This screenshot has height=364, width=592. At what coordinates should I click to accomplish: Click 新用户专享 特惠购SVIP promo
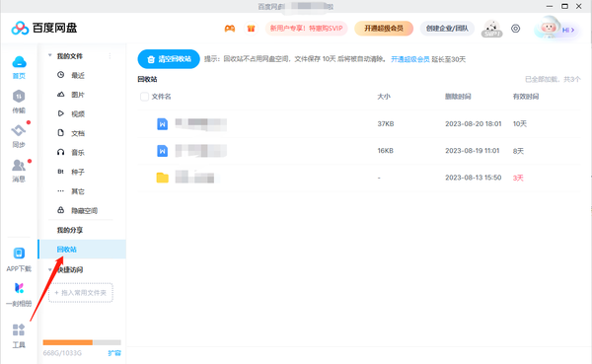(306, 29)
